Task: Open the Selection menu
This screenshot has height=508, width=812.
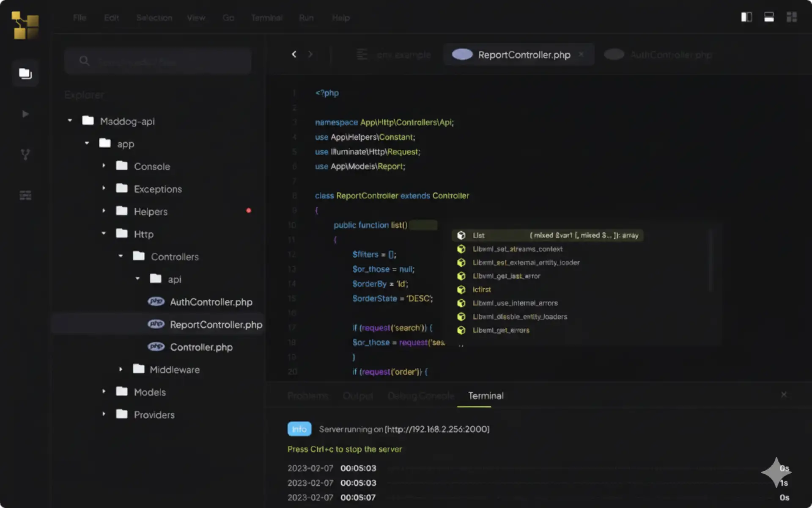Action: click(x=154, y=18)
